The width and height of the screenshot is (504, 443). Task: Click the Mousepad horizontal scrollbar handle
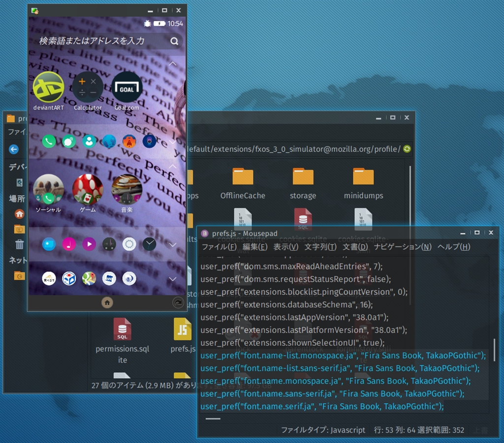coord(213,418)
